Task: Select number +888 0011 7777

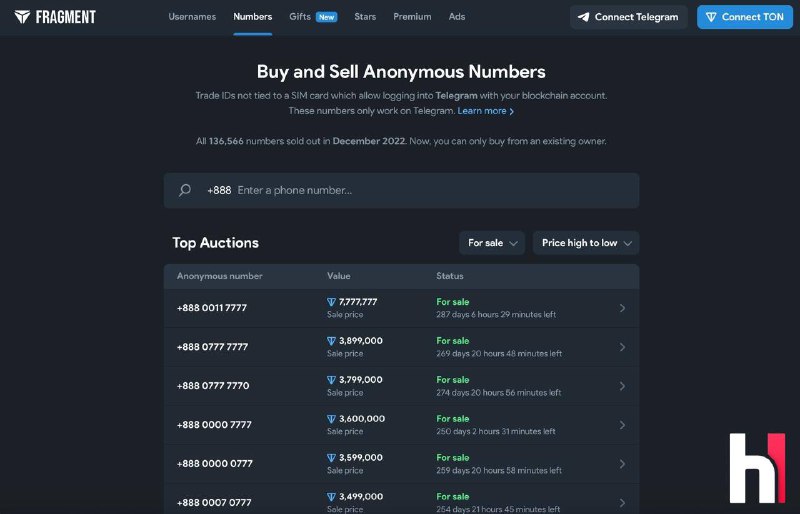Action: 212,308
